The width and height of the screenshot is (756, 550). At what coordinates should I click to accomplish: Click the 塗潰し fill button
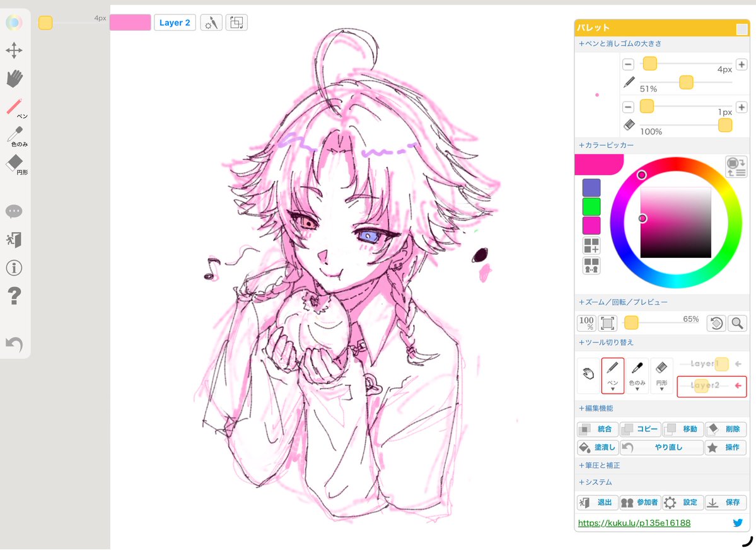click(x=597, y=447)
